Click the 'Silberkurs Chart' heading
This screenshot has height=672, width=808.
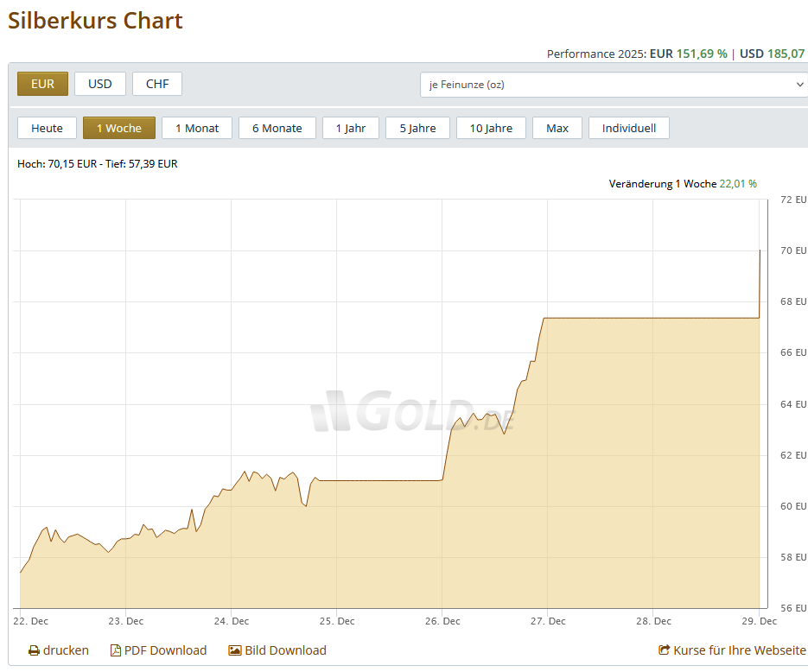point(95,21)
